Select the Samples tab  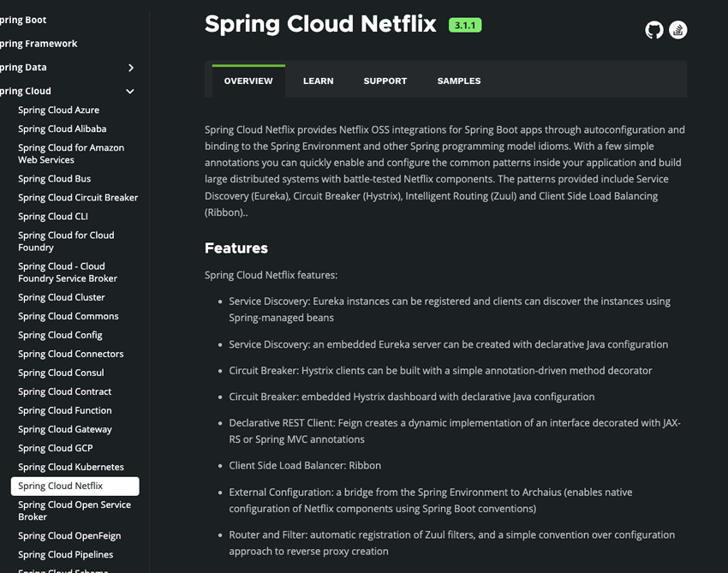point(458,81)
